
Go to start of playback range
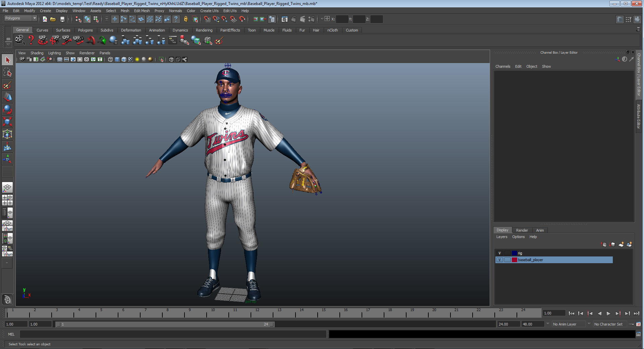(571, 313)
